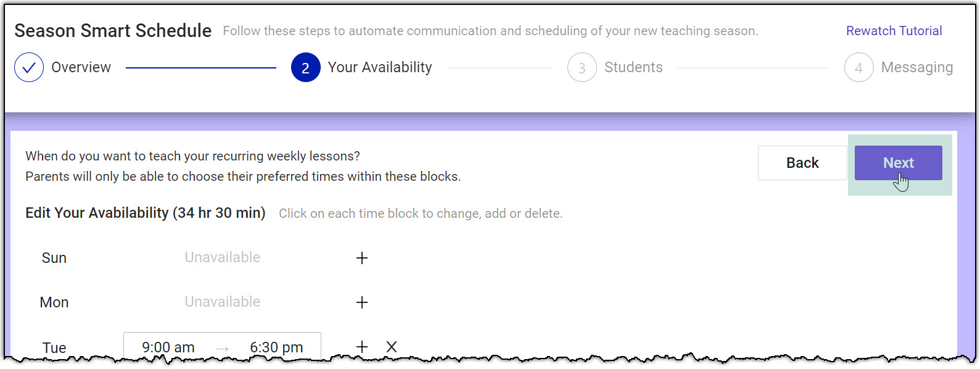Click Monday's Unavailable text
This screenshot has height=369, width=980.
point(222,302)
